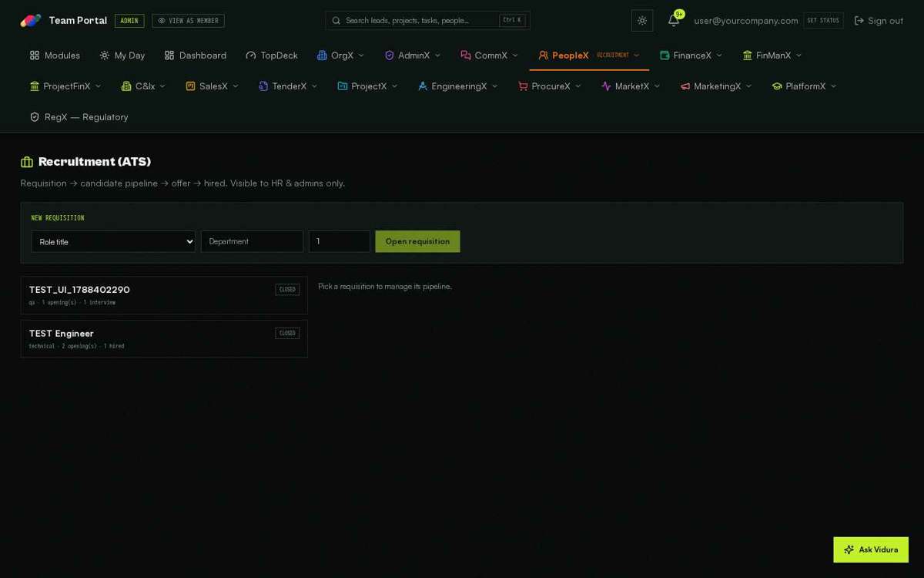The image size is (924, 578).
Task: Click the CommX chat bubbles icon
Action: (466, 55)
